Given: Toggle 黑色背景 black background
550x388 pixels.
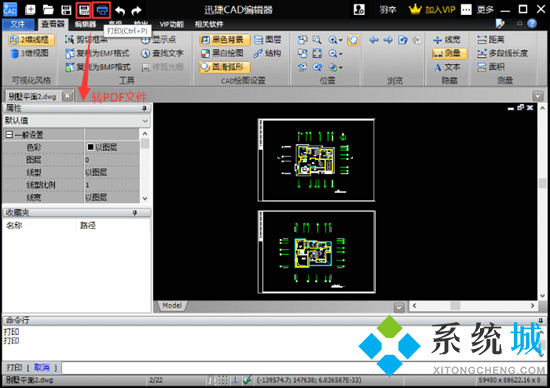Looking at the screenshot, I should [x=224, y=40].
